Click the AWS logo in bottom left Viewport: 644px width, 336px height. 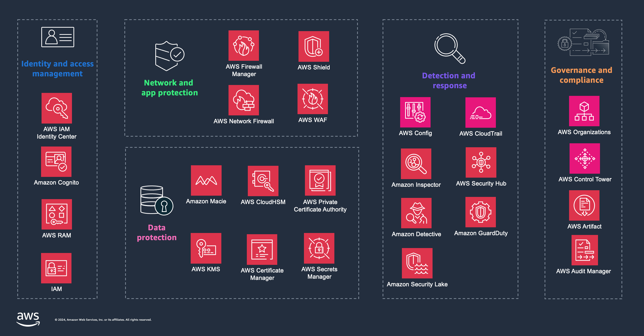24,320
